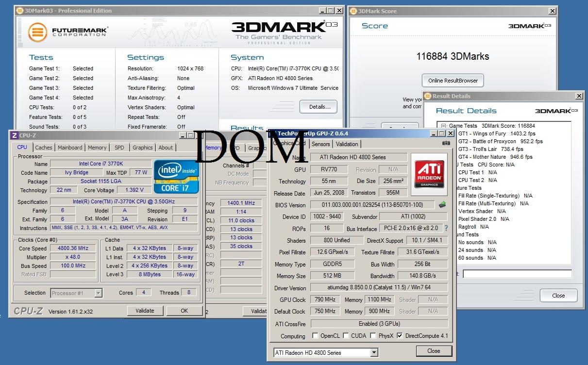Click the GPU Clock 790 MHz value
This screenshot has width=588, height=365.
pyautogui.click(x=324, y=299)
